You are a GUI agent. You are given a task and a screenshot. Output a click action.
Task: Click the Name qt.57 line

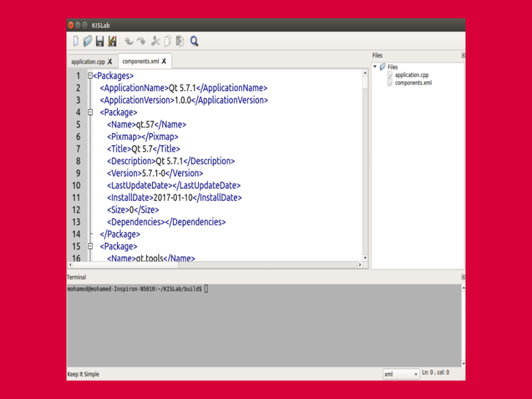[146, 124]
